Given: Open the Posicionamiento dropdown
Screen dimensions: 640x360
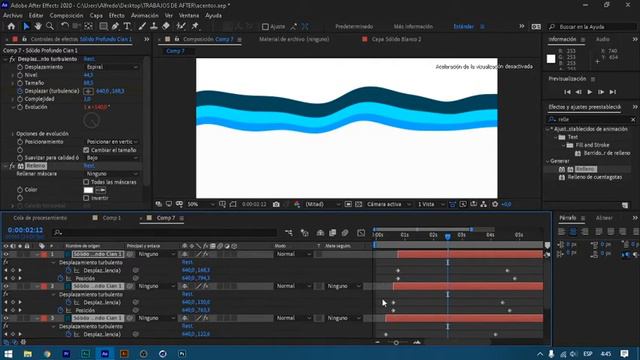Looking at the screenshot, I should [x=111, y=142].
